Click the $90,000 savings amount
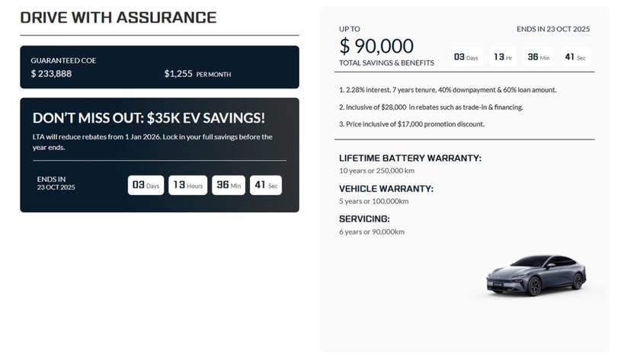 [x=376, y=46]
